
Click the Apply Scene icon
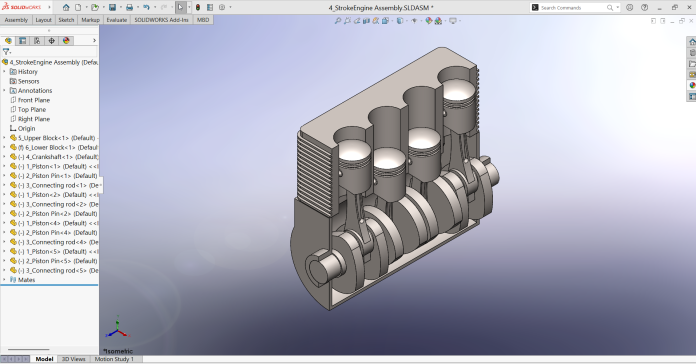pyautogui.click(x=438, y=20)
